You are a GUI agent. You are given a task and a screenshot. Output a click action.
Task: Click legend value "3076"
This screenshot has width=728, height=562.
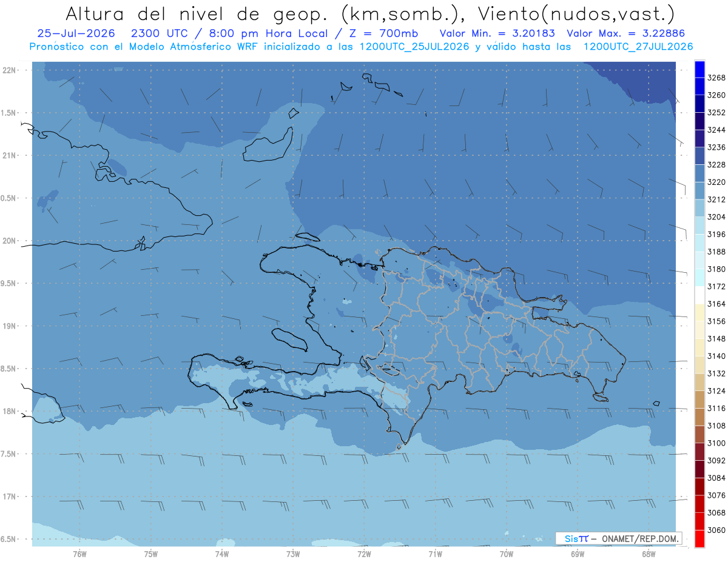click(716, 495)
